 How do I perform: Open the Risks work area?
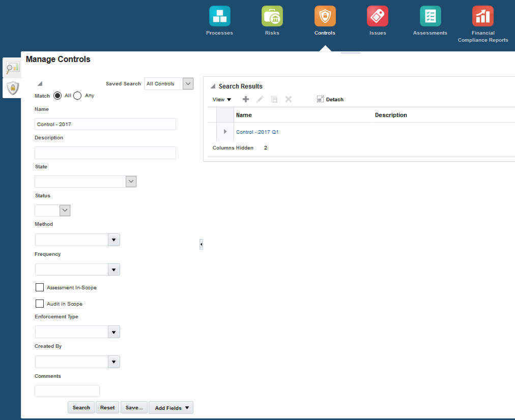click(x=272, y=16)
